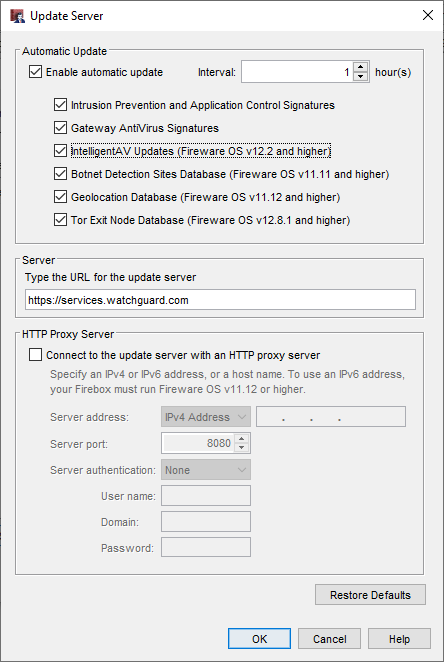Click the 'Interval:' label
The width and height of the screenshot is (444, 662).
tap(217, 72)
